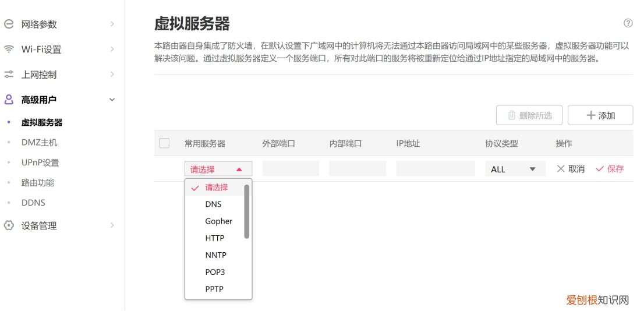Screen dimensions: 644x311
Task: Click the 高级用户 person icon
Action: pyautogui.click(x=8, y=100)
